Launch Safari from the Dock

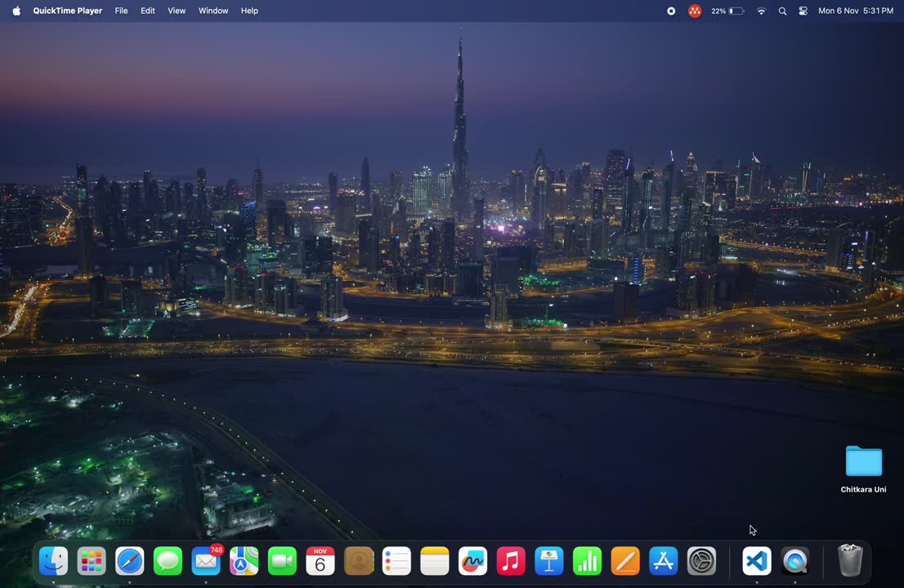pyautogui.click(x=130, y=561)
